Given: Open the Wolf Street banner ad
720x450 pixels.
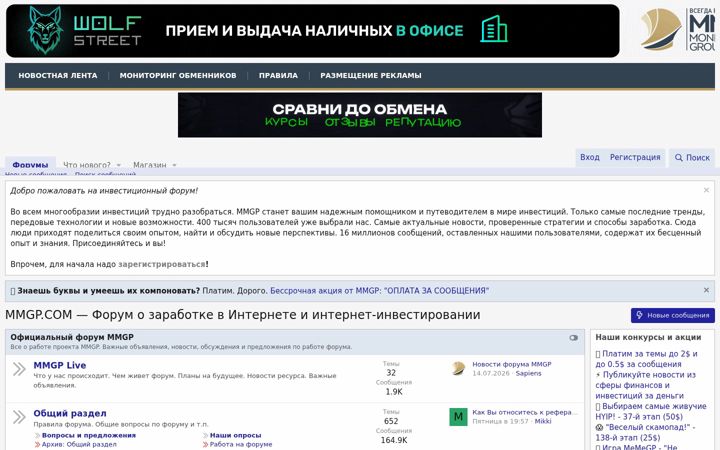Looking at the screenshot, I should coord(313,31).
